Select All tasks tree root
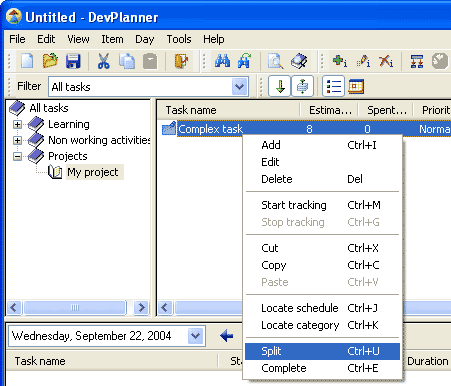The image size is (451, 386). coord(49,108)
